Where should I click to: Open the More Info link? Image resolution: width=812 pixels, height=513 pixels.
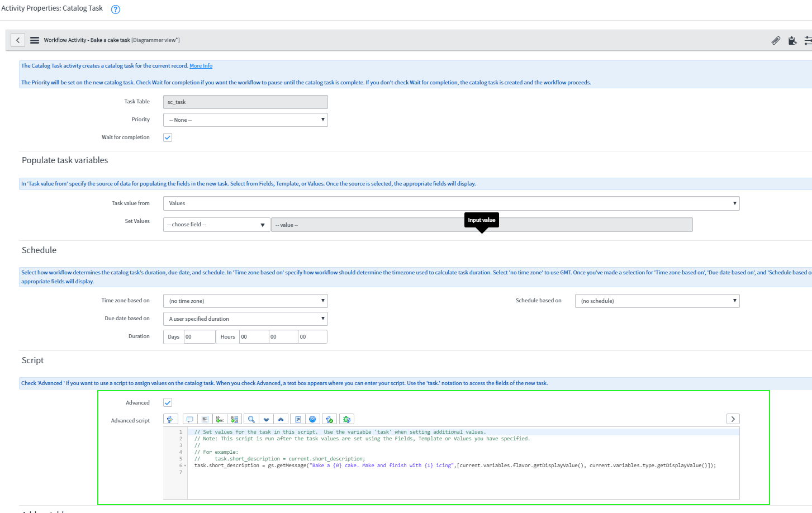click(201, 66)
